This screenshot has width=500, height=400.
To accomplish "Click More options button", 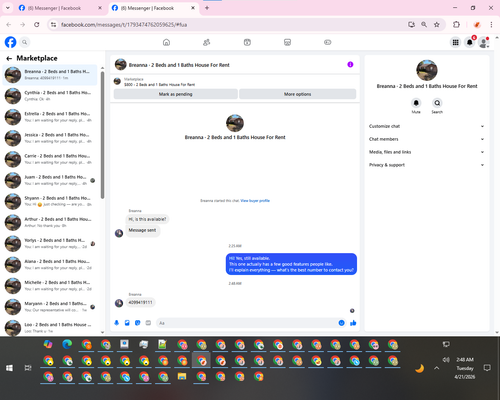I will tap(297, 94).
